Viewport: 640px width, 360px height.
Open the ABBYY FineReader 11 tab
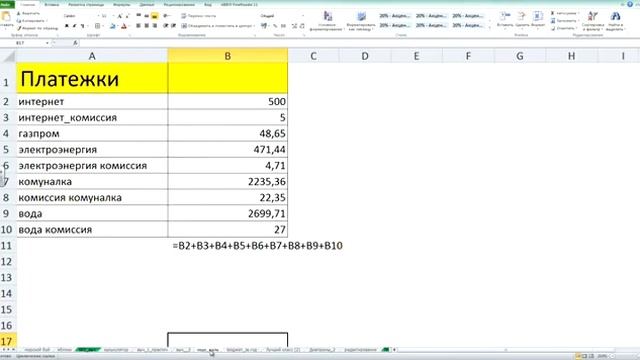[x=239, y=4]
